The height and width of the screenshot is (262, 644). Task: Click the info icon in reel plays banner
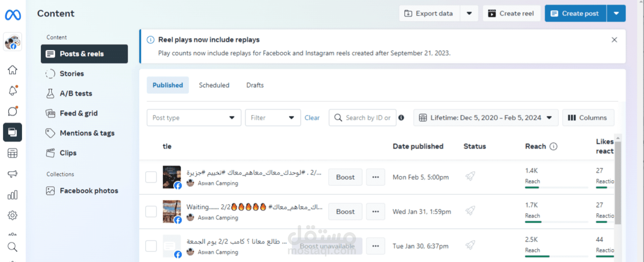coord(151,40)
